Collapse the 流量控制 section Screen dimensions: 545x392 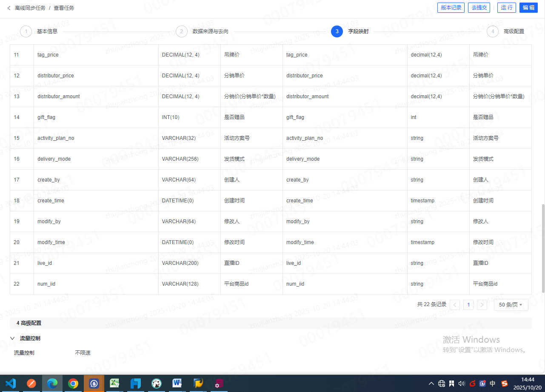click(12, 338)
